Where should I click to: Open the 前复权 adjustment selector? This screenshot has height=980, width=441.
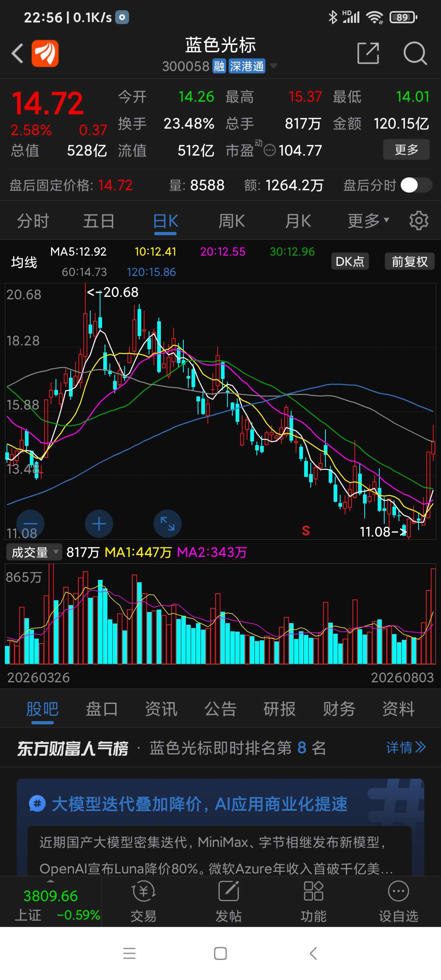click(x=410, y=261)
